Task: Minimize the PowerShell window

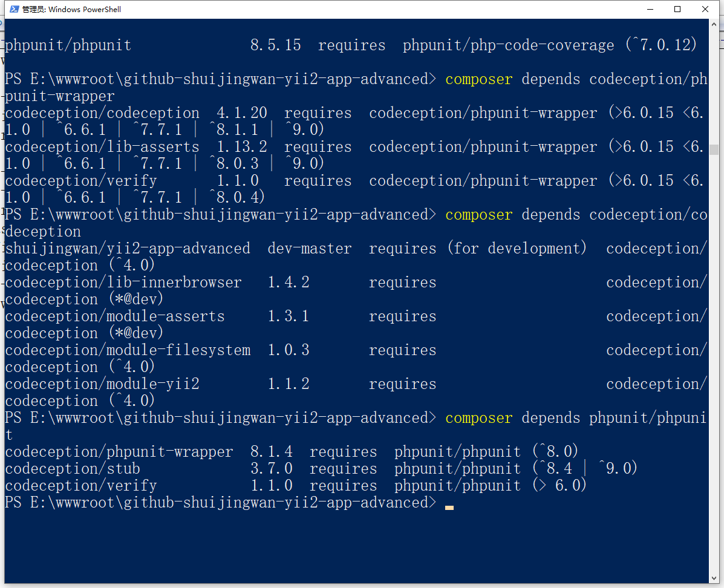Action: pos(650,9)
